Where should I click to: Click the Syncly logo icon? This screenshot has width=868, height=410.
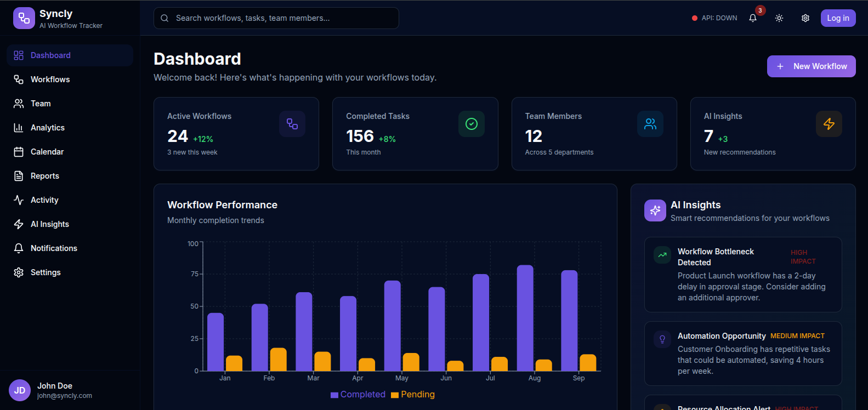coord(24,18)
